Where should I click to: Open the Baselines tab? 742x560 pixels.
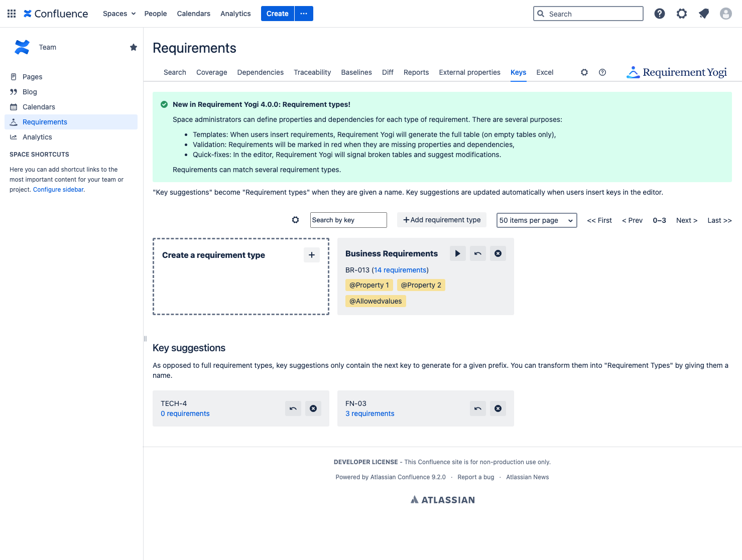[356, 72]
